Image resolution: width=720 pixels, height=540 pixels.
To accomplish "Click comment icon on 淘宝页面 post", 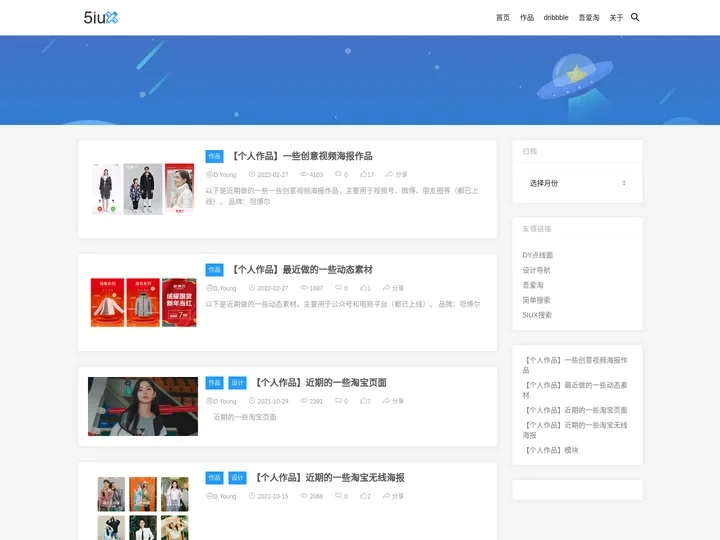I will [x=338, y=400].
